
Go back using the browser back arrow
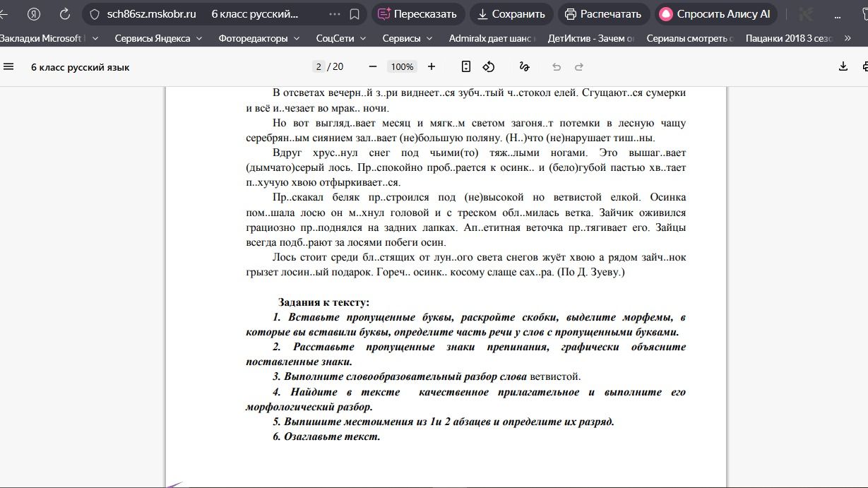point(4,14)
